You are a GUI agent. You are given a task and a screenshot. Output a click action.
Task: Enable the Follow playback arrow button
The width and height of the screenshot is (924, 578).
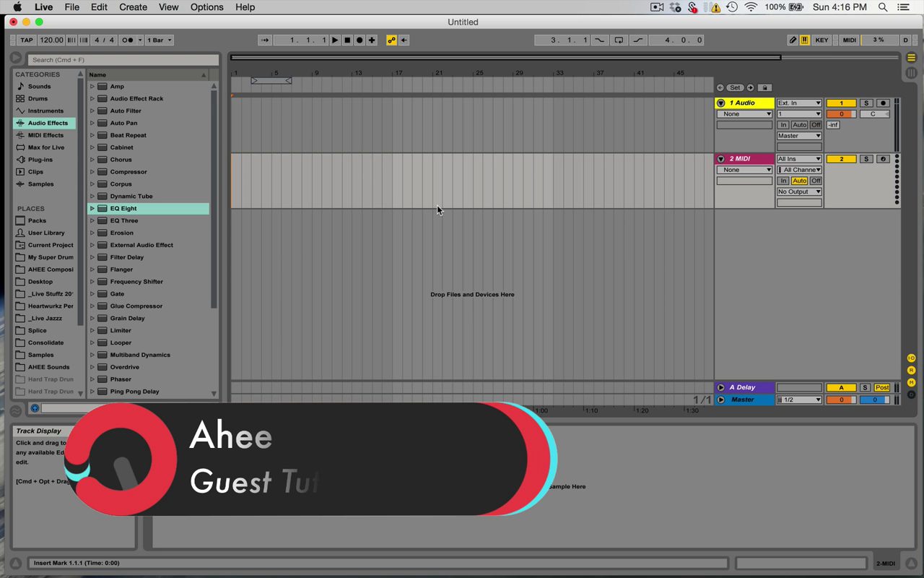pyautogui.click(x=264, y=40)
